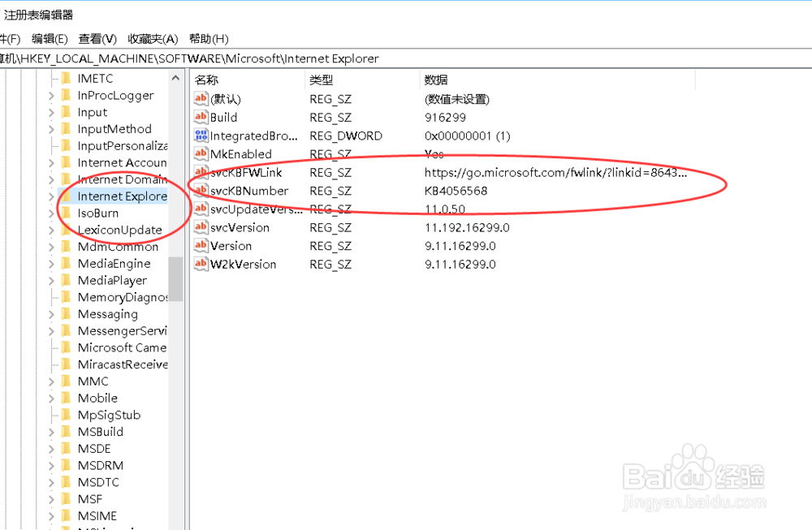The image size is (812, 530).
Task: Open the 帮助(H) menu
Action: click(x=209, y=39)
